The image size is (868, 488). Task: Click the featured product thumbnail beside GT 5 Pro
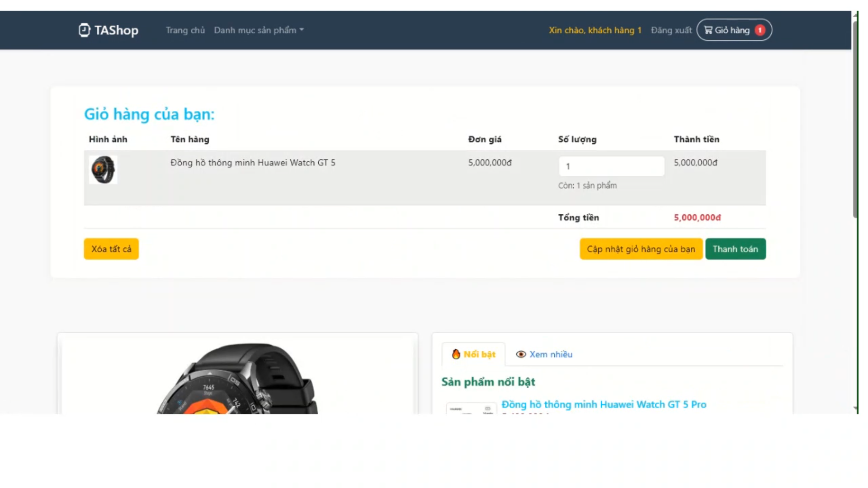[471, 408]
